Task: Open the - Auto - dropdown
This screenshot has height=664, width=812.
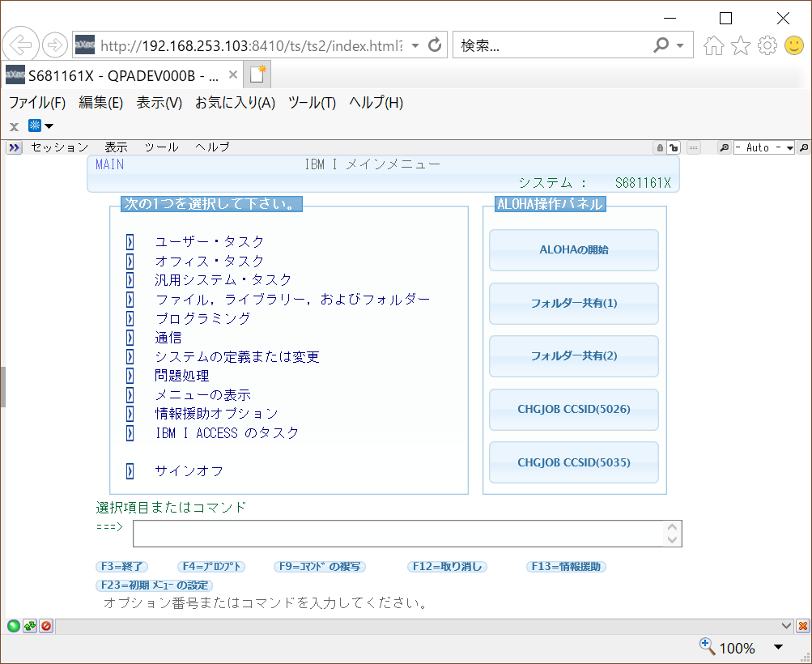Action: coord(761,147)
